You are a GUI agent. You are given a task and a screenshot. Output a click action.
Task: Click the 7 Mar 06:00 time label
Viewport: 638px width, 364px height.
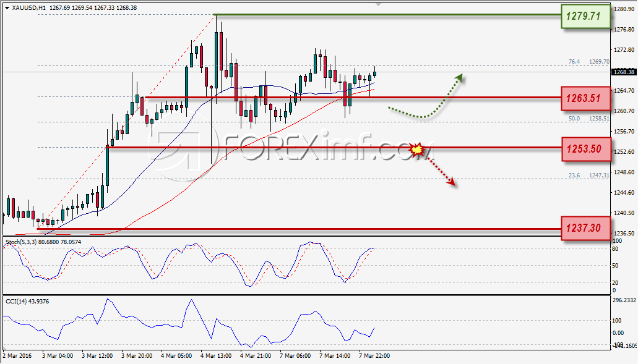click(295, 356)
